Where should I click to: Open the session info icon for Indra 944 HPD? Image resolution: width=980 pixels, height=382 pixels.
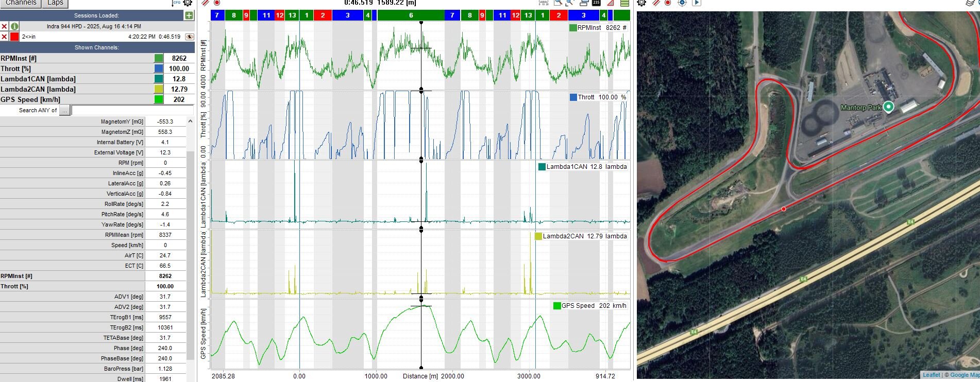click(x=14, y=26)
